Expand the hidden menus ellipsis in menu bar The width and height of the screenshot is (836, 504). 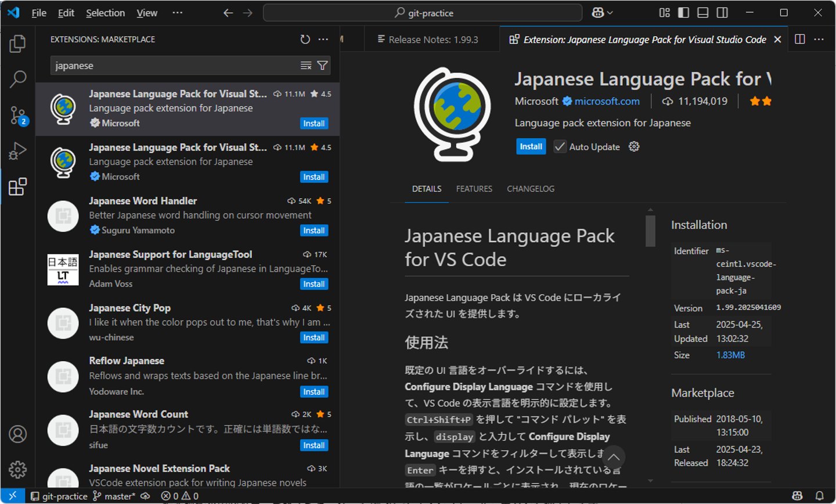click(x=178, y=13)
